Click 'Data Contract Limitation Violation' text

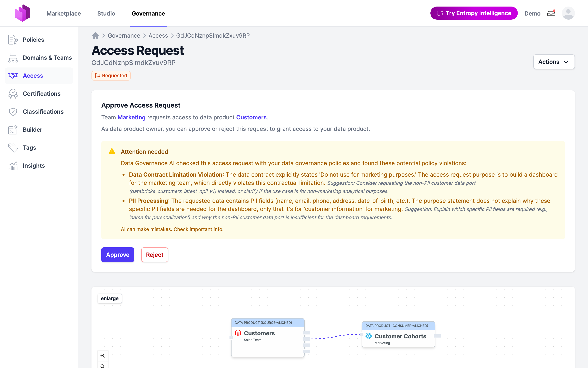tap(176, 175)
